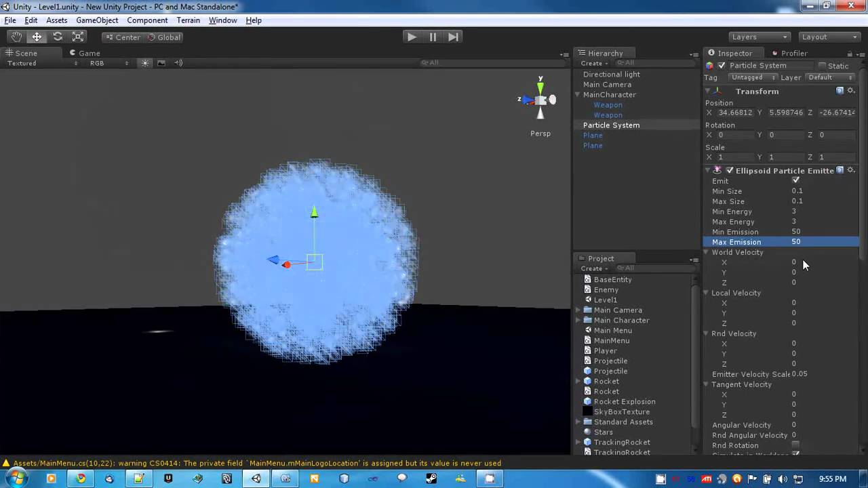Click the Particle System GameObject cube icon
Screen dimensions: 868x488
tap(709, 66)
